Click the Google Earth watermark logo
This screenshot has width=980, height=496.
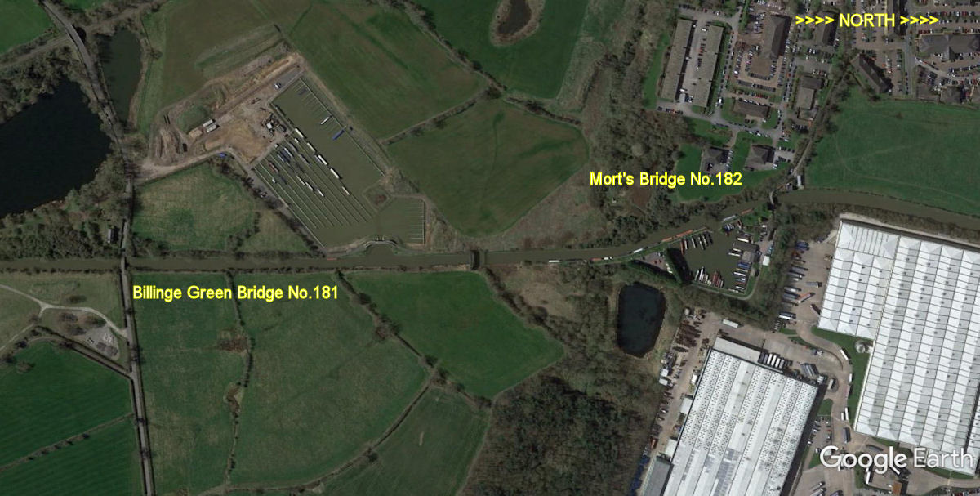896,458
